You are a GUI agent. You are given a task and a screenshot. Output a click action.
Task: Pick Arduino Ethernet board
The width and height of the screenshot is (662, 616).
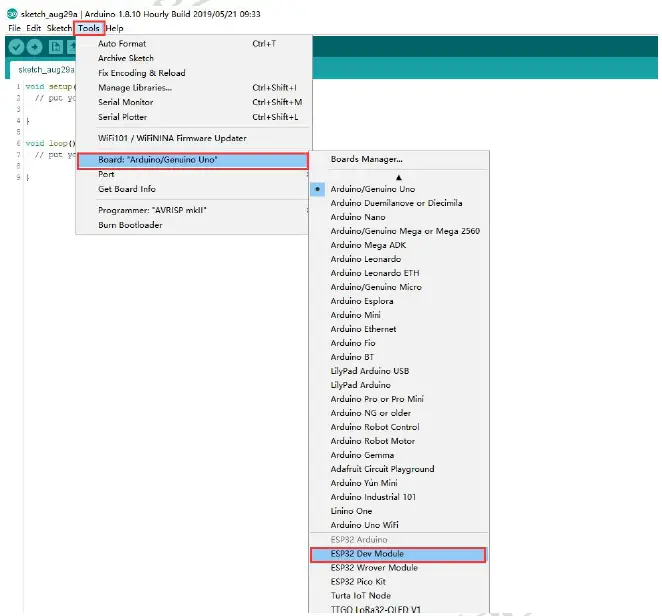[399, 329]
